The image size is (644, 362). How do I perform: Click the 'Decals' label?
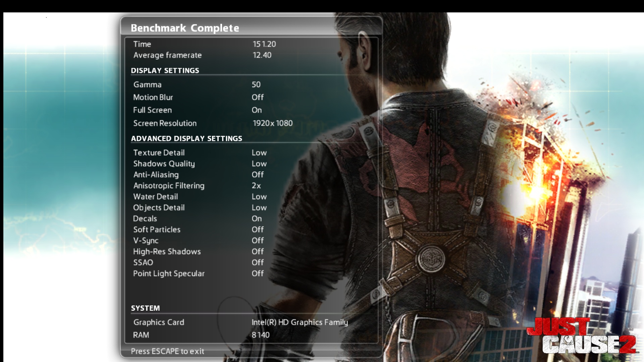(145, 219)
